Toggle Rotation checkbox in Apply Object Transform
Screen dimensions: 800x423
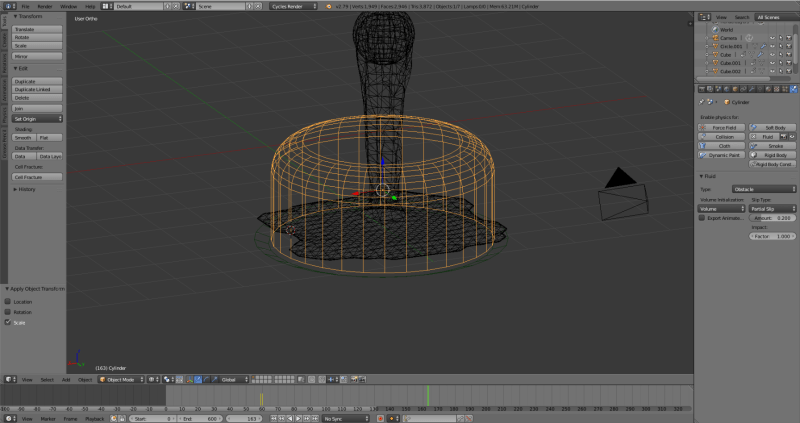[x=8, y=312]
